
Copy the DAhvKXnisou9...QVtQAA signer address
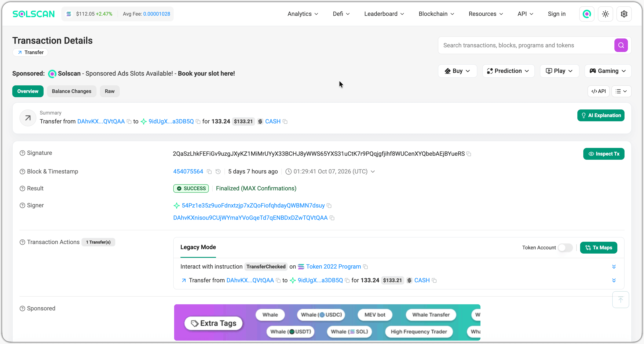332,218
